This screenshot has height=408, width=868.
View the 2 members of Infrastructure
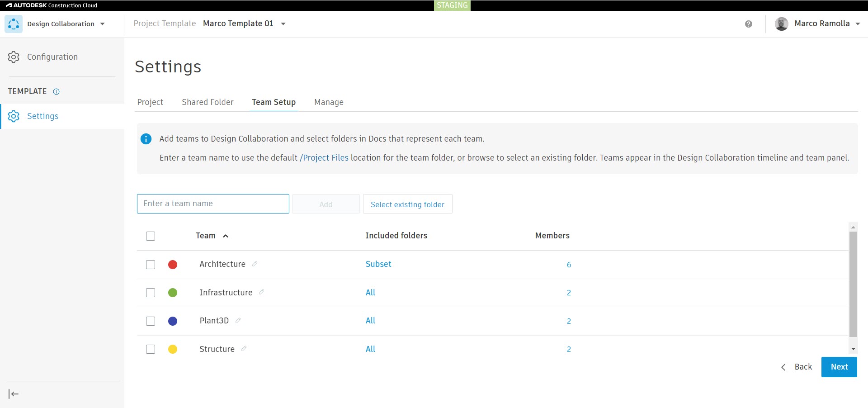click(569, 293)
